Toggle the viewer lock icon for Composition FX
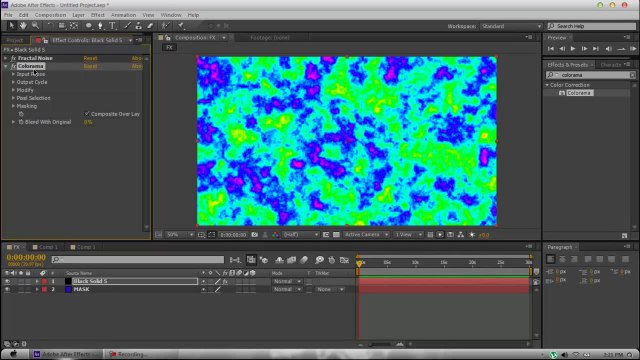Image resolution: width=640 pixels, height=360 pixels. tap(168, 38)
